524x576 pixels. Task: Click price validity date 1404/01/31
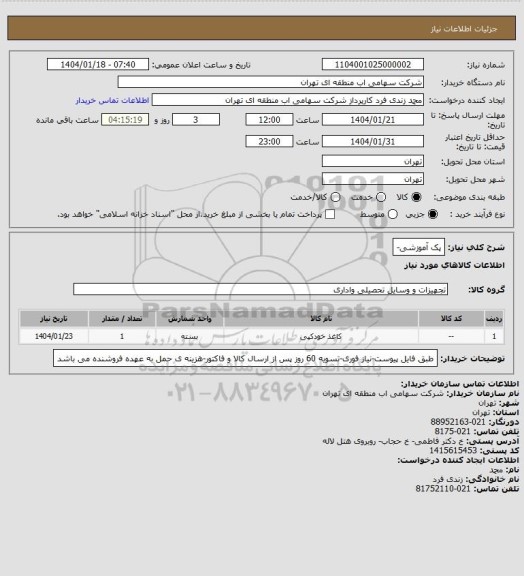[373, 141]
